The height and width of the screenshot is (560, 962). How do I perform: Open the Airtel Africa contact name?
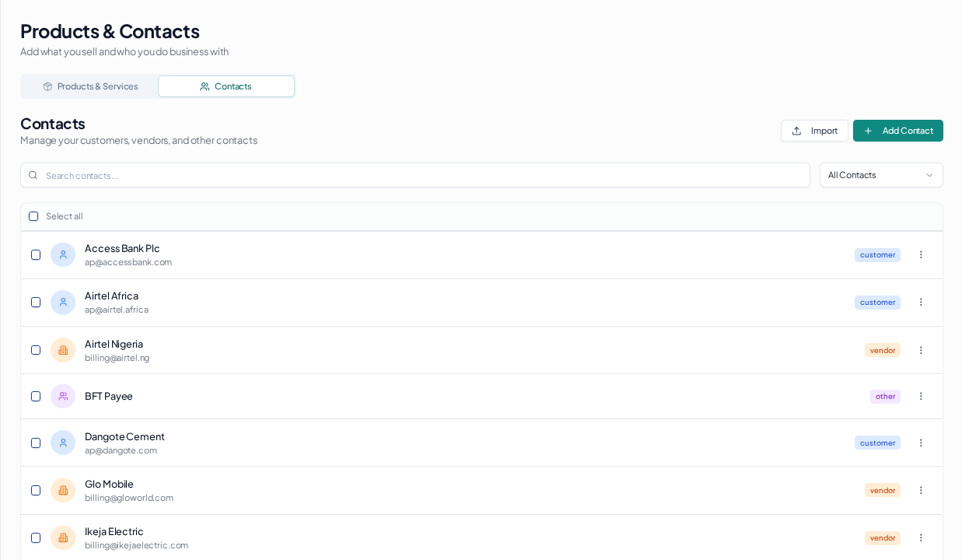click(x=111, y=296)
